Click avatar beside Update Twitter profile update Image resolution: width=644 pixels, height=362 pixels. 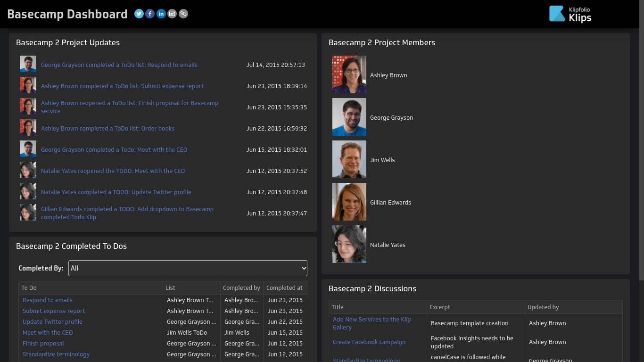[28, 191]
